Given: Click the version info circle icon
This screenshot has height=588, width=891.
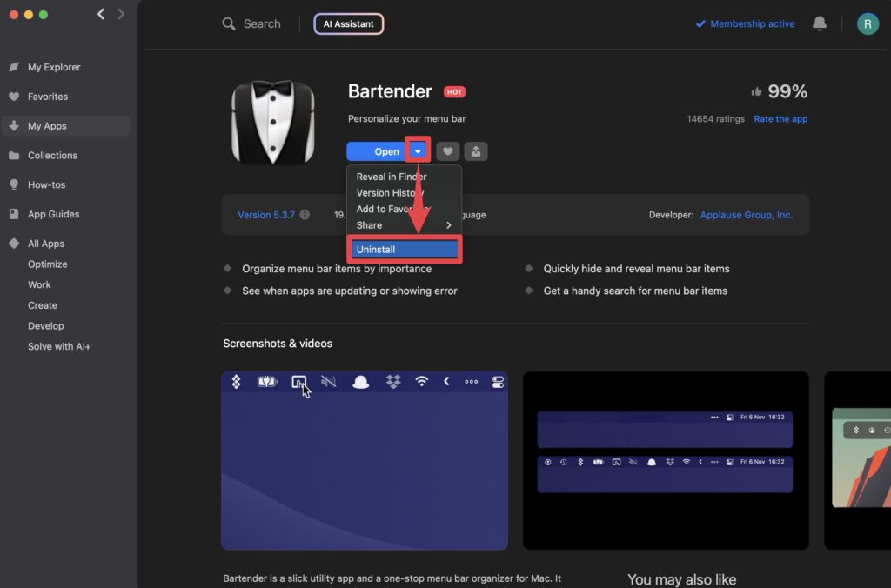Looking at the screenshot, I should [x=305, y=215].
